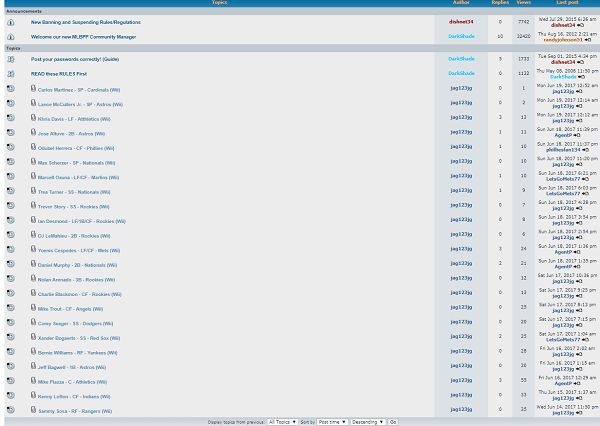View latest post icon in Yoenis Cespedes row
The width and height of the screenshot is (600, 426).
[577, 252]
